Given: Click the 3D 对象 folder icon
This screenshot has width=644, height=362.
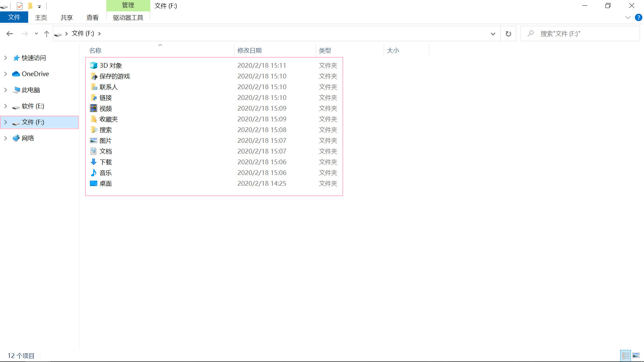Looking at the screenshot, I should point(94,65).
